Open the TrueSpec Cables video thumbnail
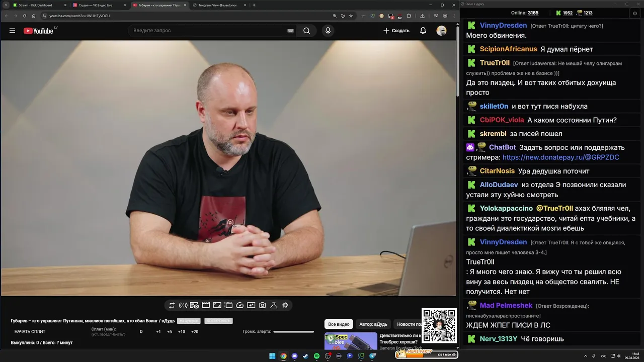 click(x=351, y=341)
